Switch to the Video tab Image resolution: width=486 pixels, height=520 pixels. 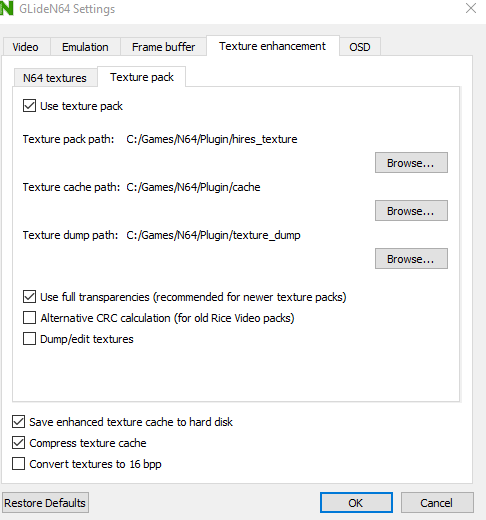[x=26, y=47]
